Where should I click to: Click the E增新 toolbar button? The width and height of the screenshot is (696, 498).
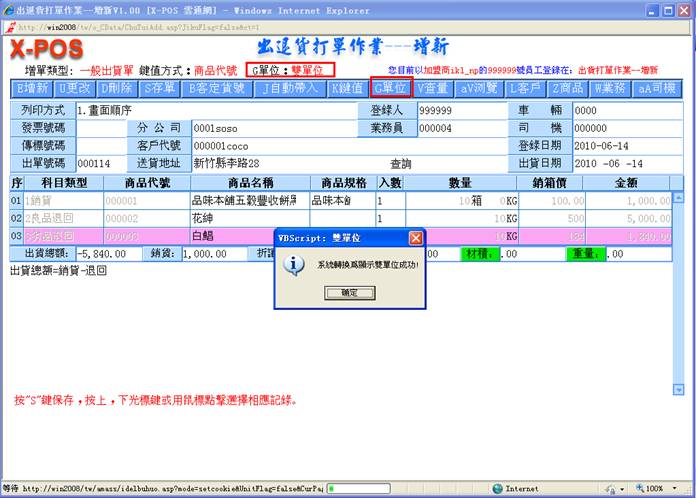(30, 87)
